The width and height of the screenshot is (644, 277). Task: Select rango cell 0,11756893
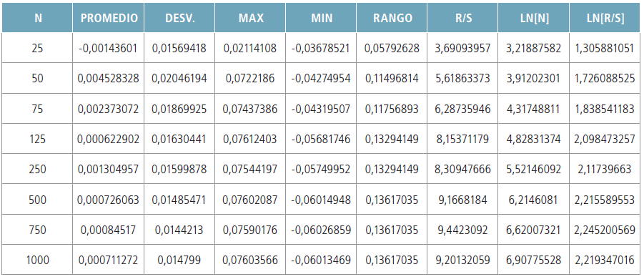click(x=392, y=109)
